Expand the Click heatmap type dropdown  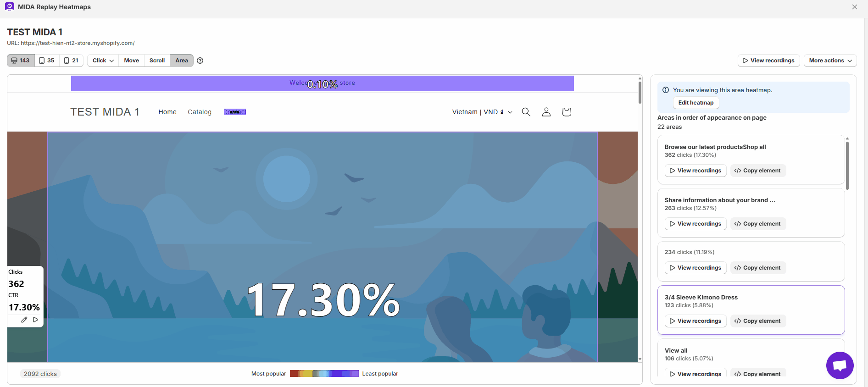[103, 61]
